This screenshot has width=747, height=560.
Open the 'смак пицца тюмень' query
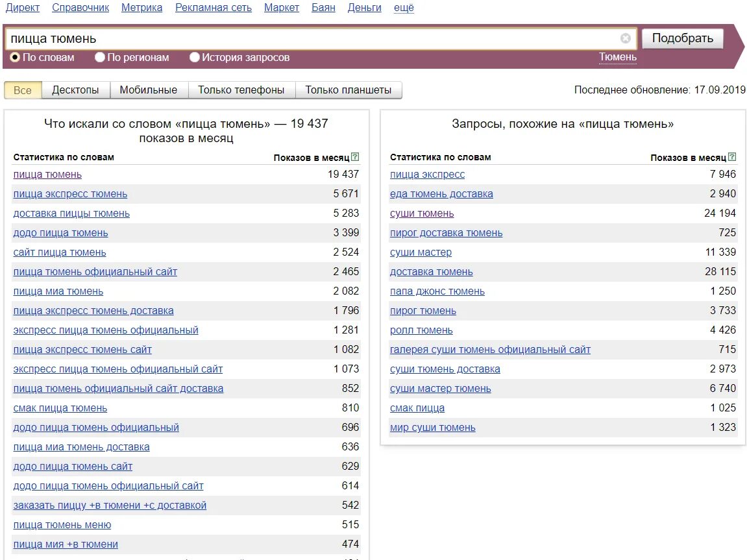click(60, 409)
